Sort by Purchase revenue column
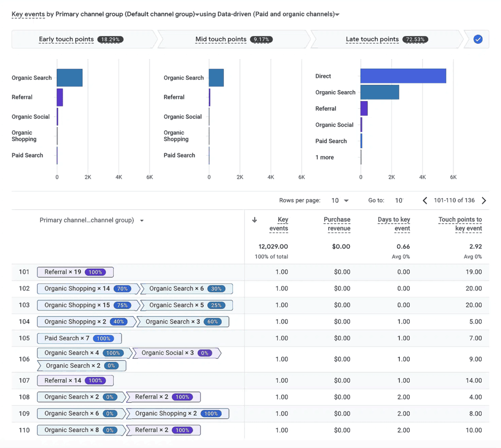The height and width of the screenshot is (448, 501). point(337,224)
